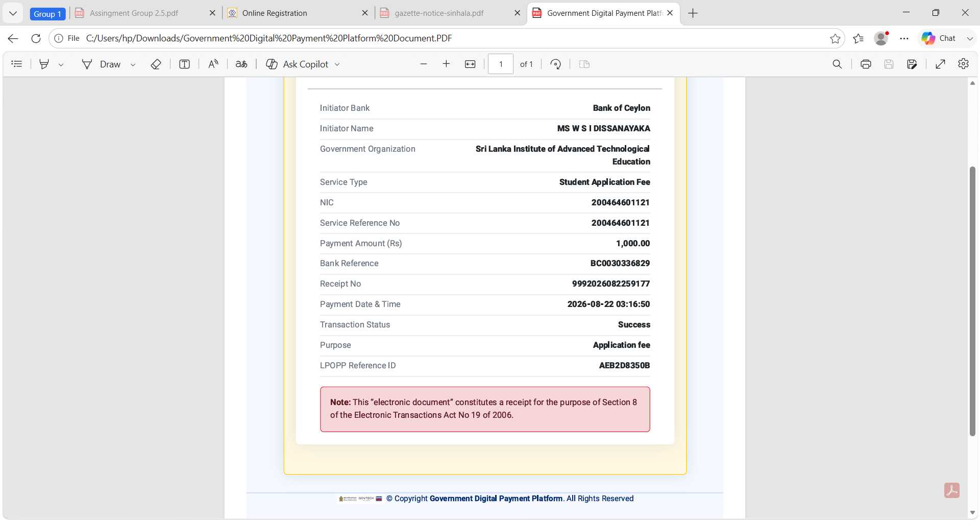
Task: Click Bank of Ceylon text
Action: (x=621, y=108)
